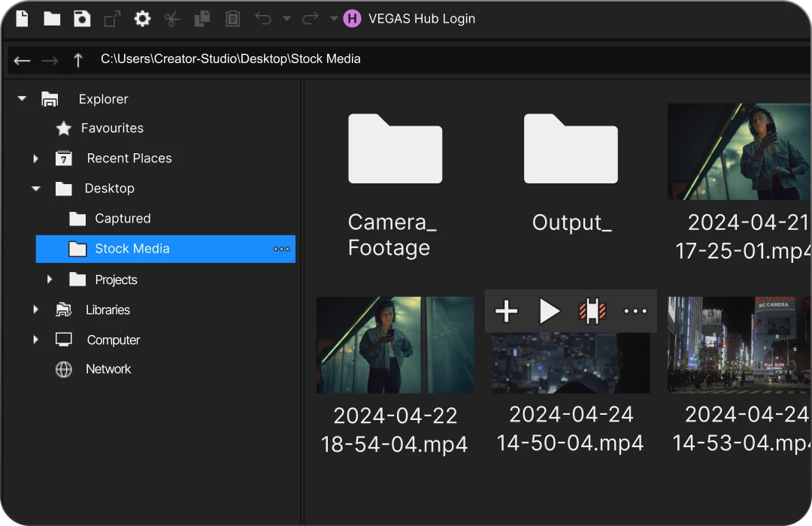812x526 pixels.
Task: Open Stock Media folder options ellipsis
Action: click(x=281, y=249)
